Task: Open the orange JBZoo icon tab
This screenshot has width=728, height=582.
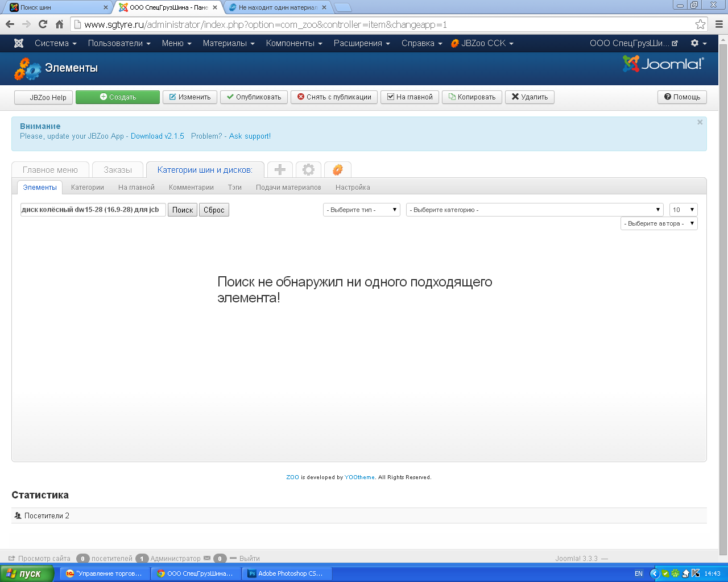Action: (337, 169)
